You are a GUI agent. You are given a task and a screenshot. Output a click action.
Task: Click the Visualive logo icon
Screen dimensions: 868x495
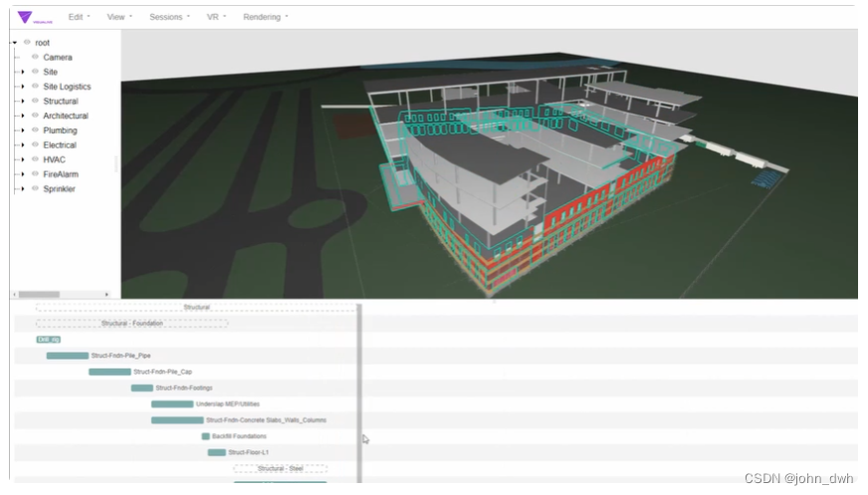(x=25, y=17)
